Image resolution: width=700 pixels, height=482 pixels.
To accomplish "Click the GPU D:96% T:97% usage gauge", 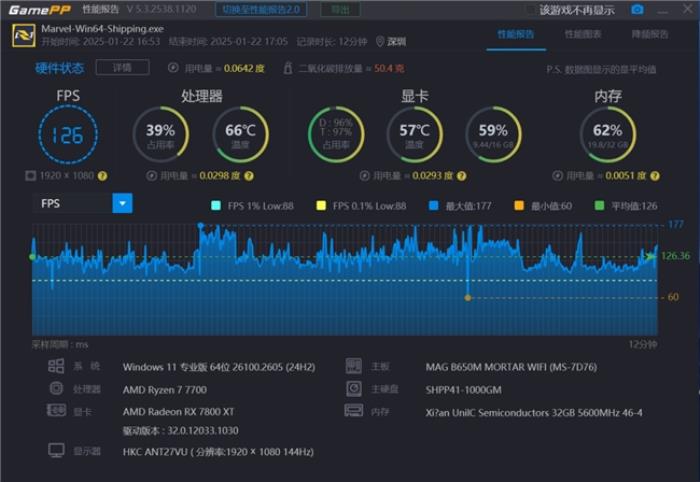I will click(x=336, y=135).
